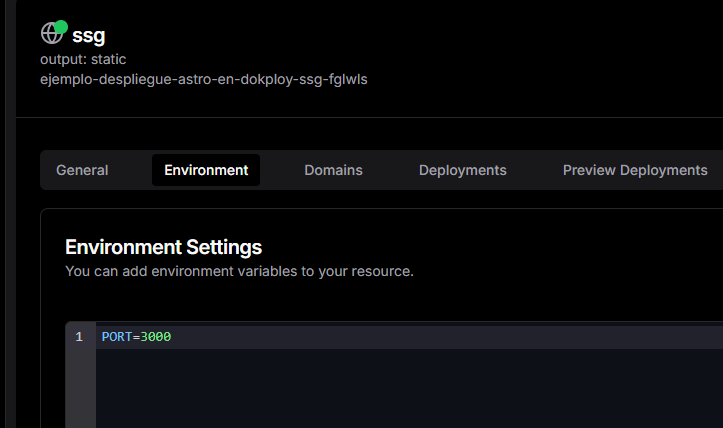
Task: Click the empty gutter below line 1
Action: tap(80, 390)
